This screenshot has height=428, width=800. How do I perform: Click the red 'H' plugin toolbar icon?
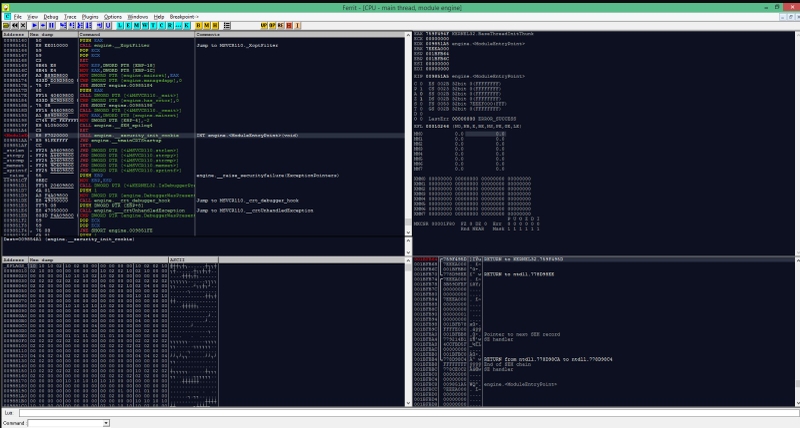[289, 26]
